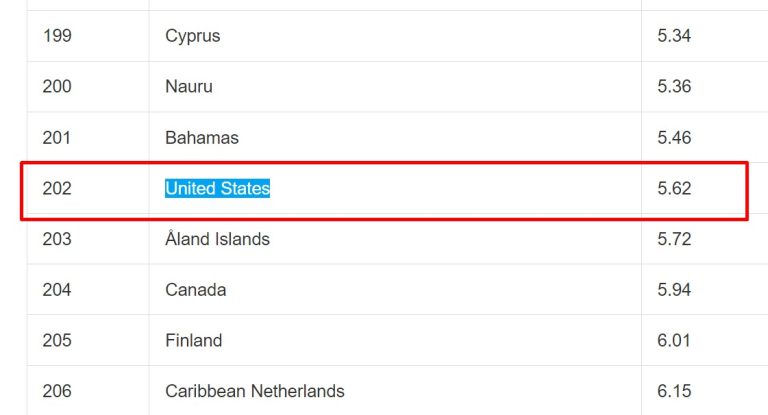Click the 6.15 value cell
This screenshot has height=415, width=768.
(674, 391)
